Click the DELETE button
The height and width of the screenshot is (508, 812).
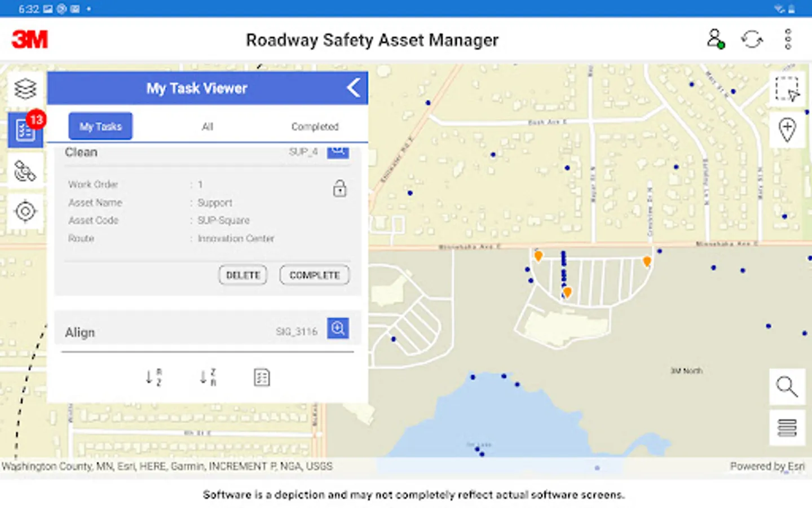(x=243, y=275)
